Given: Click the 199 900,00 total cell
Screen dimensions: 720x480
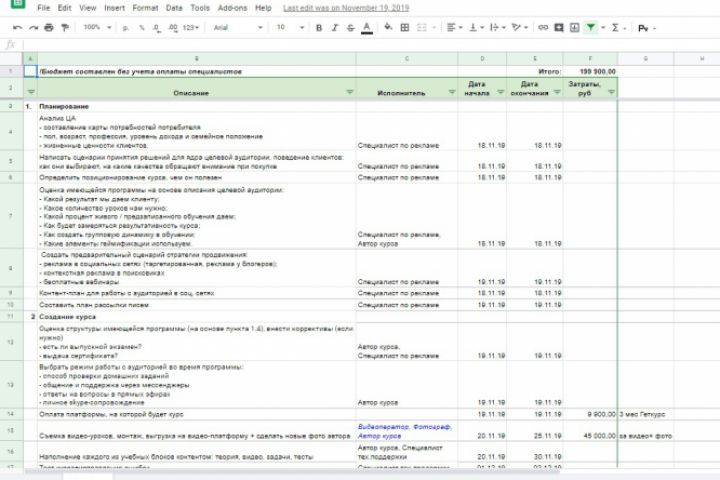Looking at the screenshot, I should coord(590,71).
